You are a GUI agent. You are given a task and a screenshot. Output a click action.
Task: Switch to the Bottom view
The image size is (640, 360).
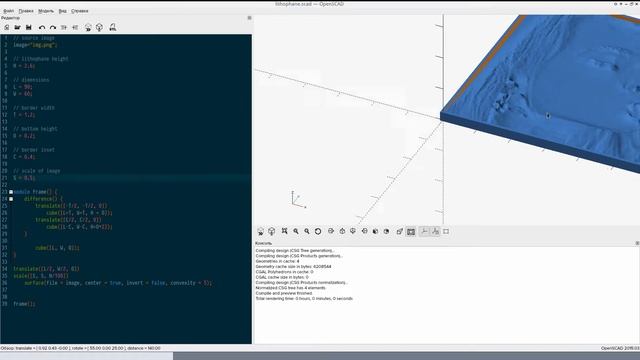pos(353,231)
